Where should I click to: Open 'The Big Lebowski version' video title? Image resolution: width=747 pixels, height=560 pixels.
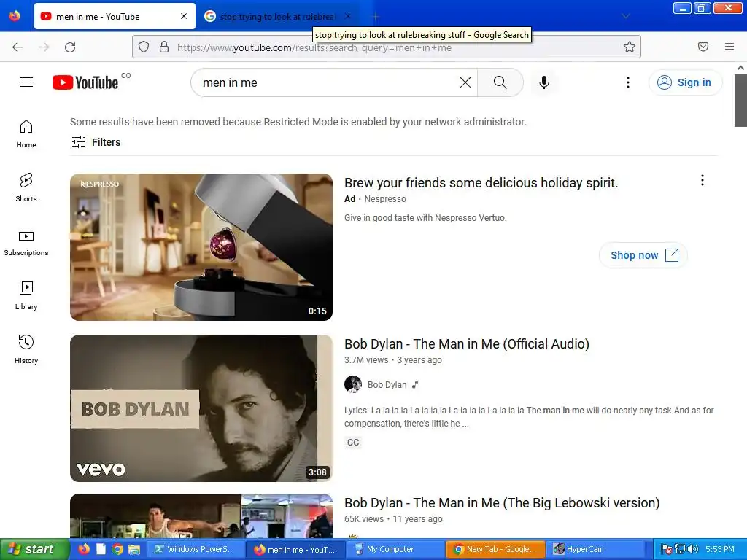click(x=502, y=503)
